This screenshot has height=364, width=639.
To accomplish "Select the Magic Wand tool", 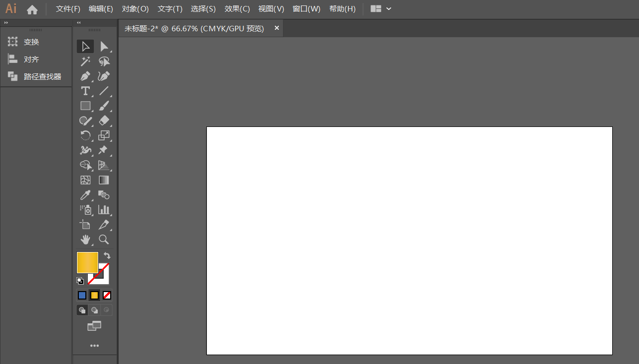I will tap(85, 61).
